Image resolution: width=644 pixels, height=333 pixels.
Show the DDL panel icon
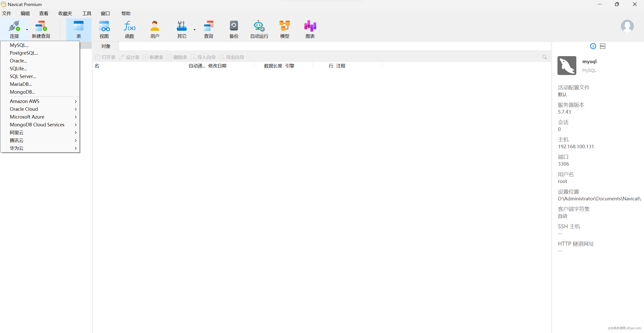[602, 46]
